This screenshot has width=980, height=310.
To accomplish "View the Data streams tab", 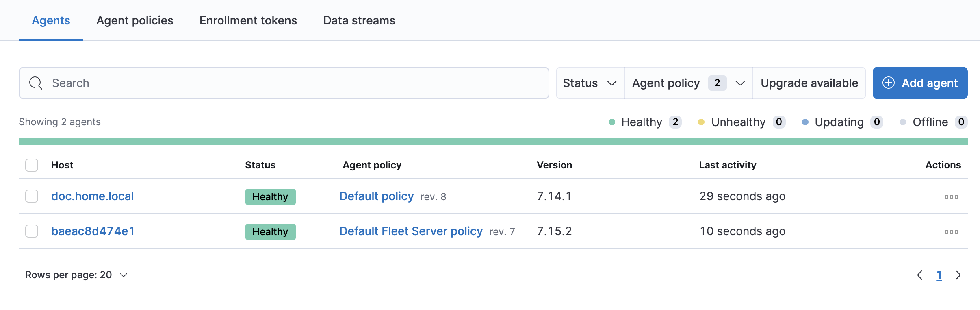I will click(359, 20).
